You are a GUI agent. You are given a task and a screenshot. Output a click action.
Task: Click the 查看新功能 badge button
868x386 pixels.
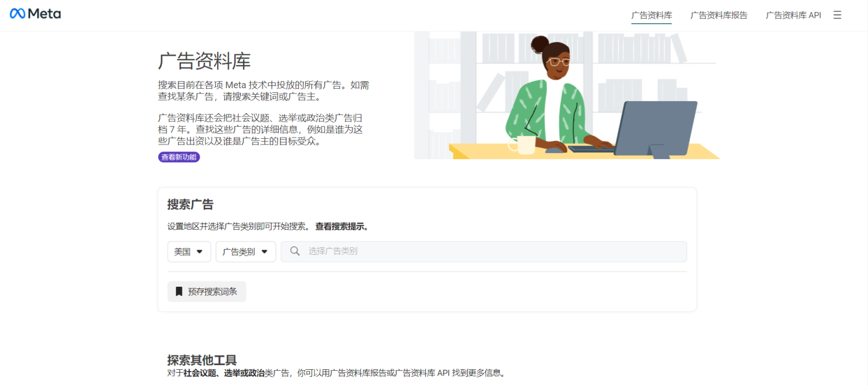click(x=179, y=157)
